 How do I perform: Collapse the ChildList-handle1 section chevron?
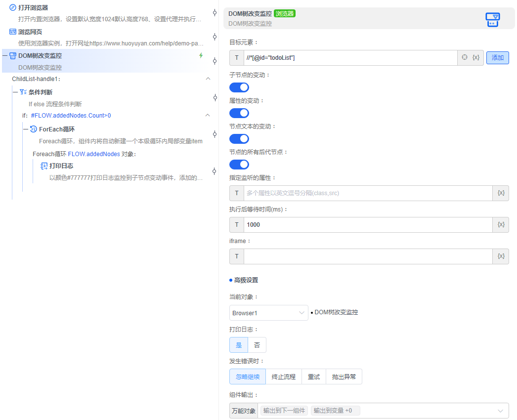coord(208,78)
